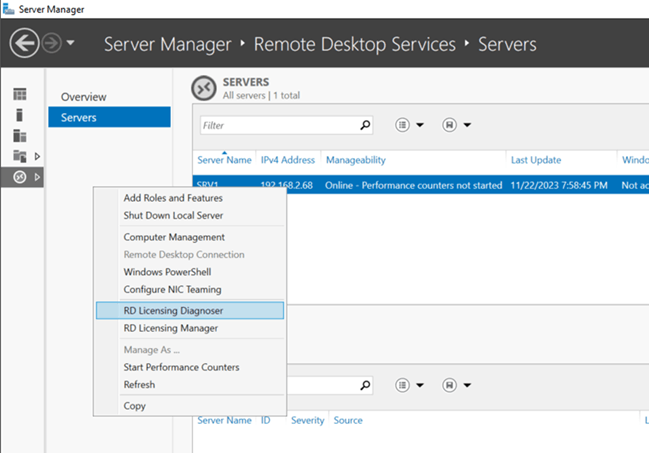649x453 pixels.
Task: Click the Forward navigation arrow button
Action: pyautogui.click(x=52, y=43)
